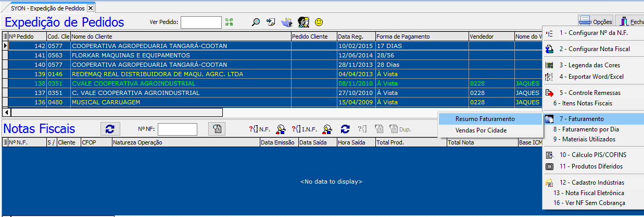Click the blue folder export icon
644x217 pixels.
(x=286, y=22)
